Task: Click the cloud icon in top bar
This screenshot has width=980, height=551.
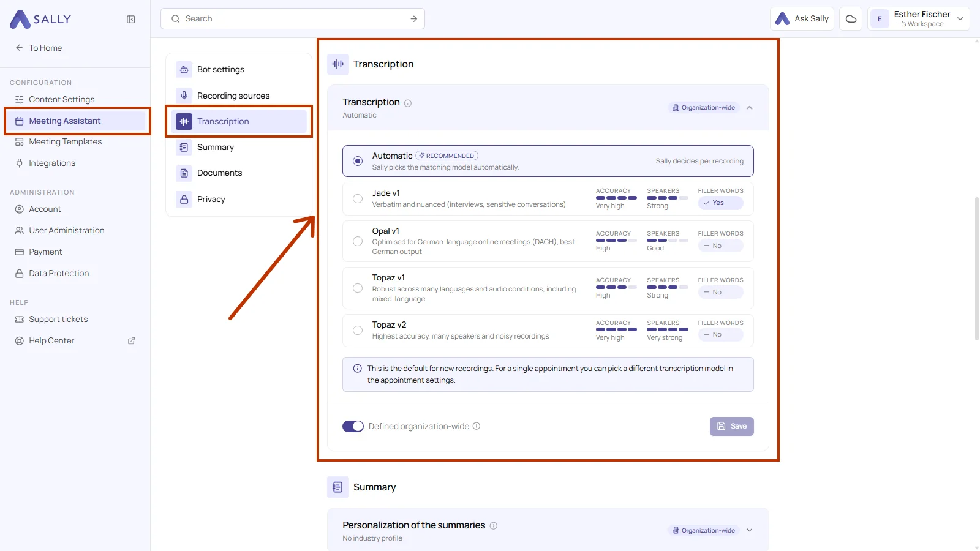Action: coord(851,19)
